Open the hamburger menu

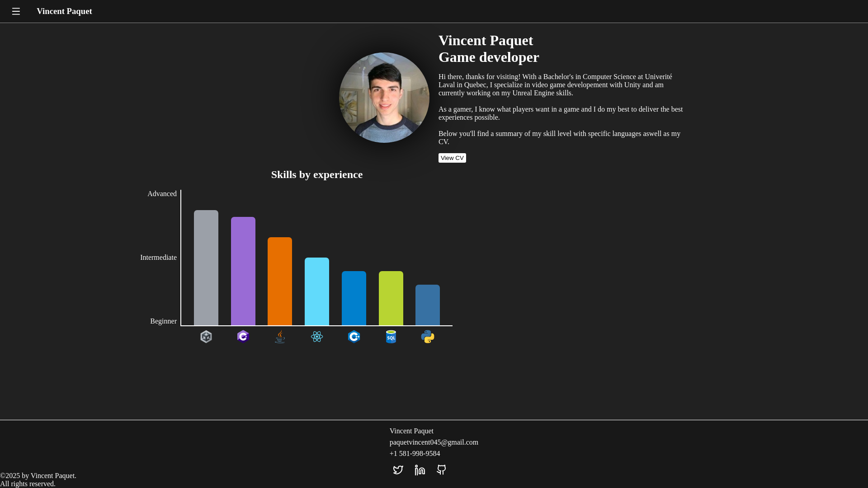[16, 11]
